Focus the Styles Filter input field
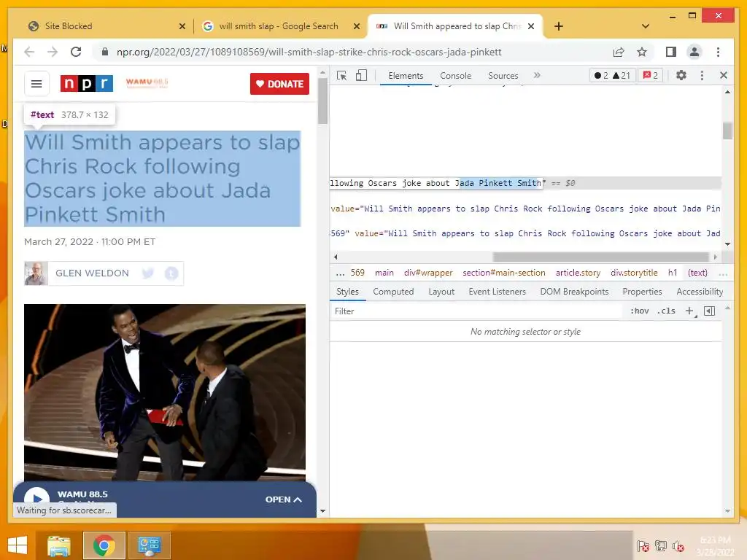This screenshot has width=747, height=560. click(x=476, y=311)
